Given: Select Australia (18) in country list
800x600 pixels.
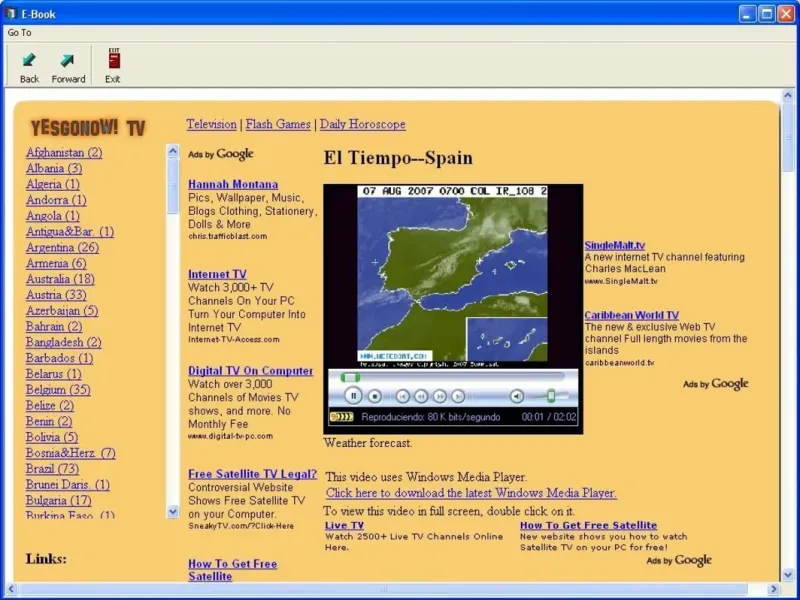Looking at the screenshot, I should (60, 279).
